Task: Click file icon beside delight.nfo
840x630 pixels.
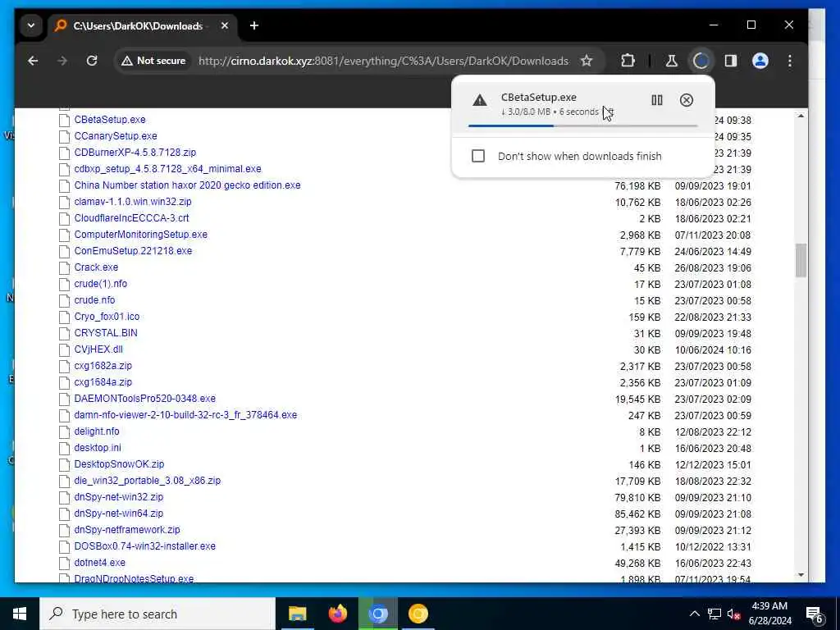Action: pos(64,431)
